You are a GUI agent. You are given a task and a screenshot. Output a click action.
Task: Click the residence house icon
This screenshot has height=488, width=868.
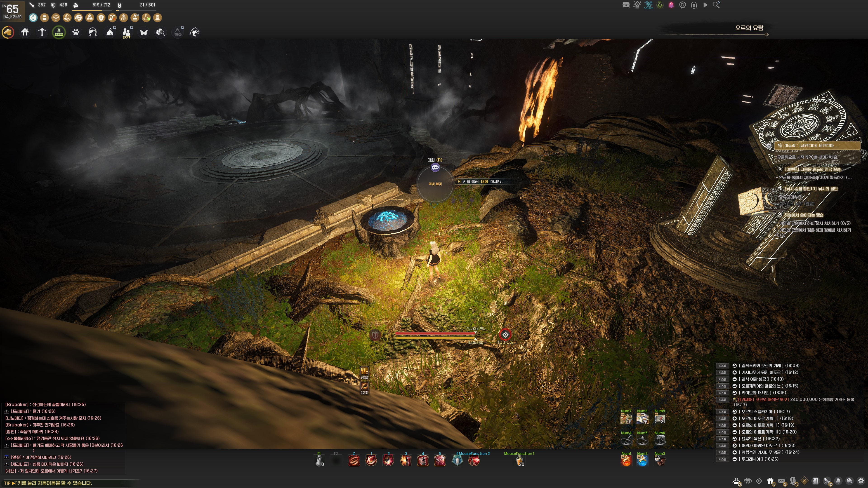pos(25,32)
